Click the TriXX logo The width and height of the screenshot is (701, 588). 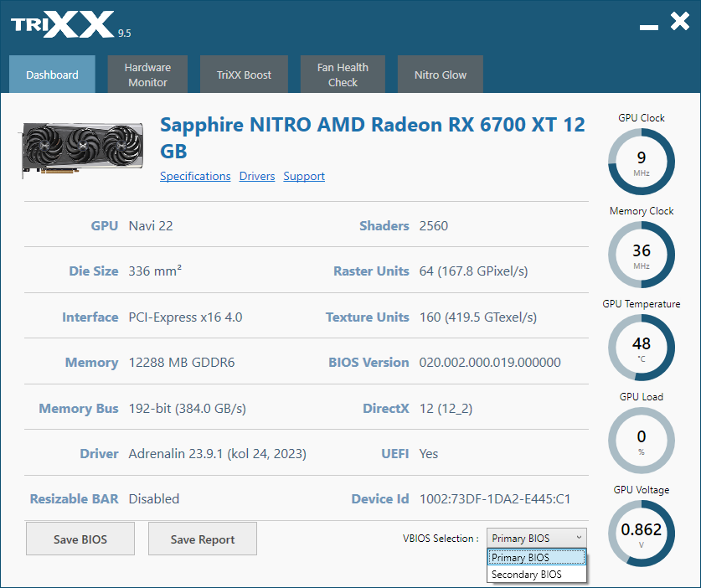63,24
